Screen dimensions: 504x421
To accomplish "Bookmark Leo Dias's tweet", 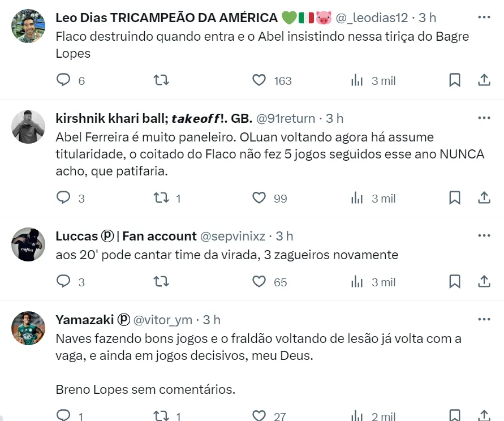I will point(455,80).
